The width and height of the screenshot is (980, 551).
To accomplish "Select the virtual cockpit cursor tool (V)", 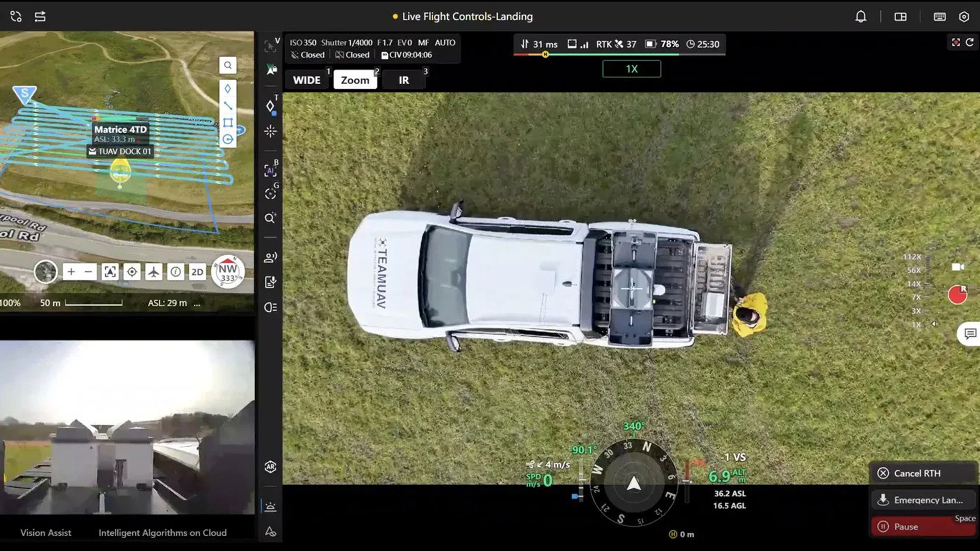I will point(271,46).
